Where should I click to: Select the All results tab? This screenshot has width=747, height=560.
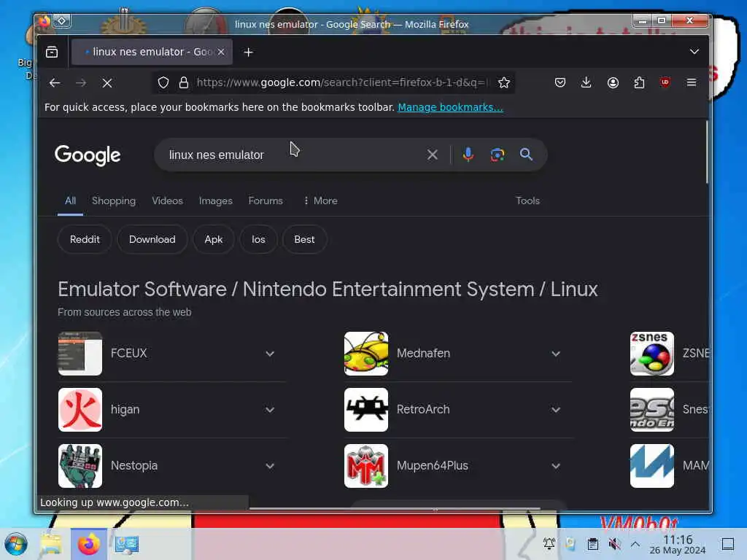point(71,201)
